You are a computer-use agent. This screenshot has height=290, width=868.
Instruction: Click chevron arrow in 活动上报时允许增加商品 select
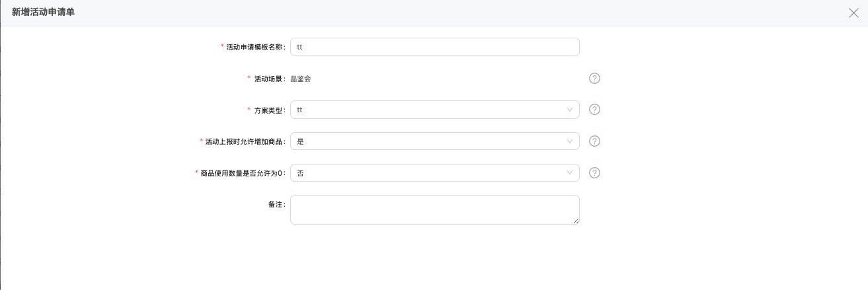coord(570,141)
